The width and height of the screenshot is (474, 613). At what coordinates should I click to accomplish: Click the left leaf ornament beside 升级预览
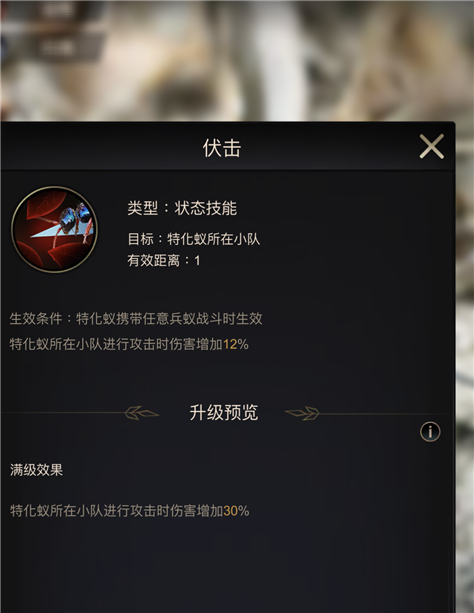pos(142,413)
